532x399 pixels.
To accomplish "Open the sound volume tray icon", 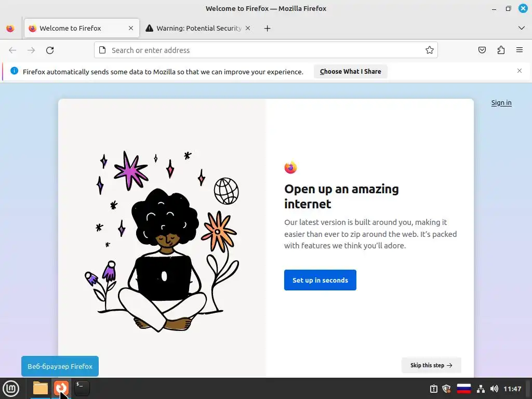I will click(x=495, y=389).
